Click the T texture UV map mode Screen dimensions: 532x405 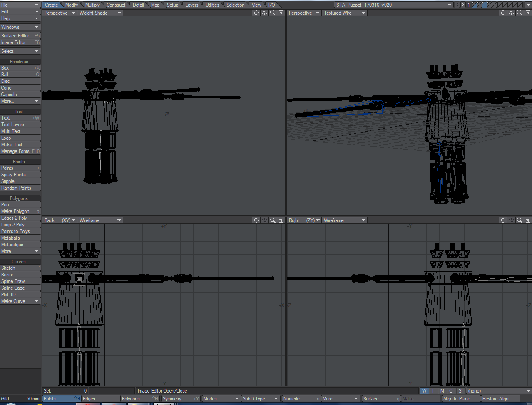tap(433, 390)
